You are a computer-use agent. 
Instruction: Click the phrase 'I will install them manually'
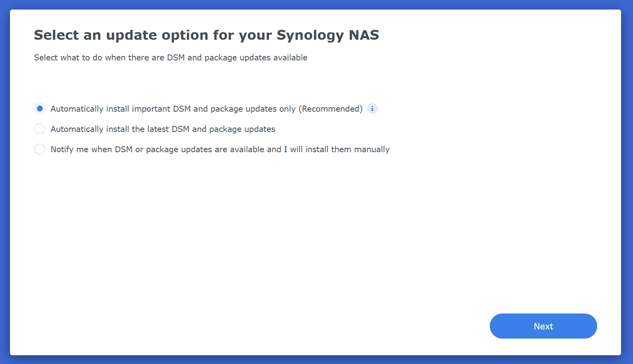click(337, 149)
